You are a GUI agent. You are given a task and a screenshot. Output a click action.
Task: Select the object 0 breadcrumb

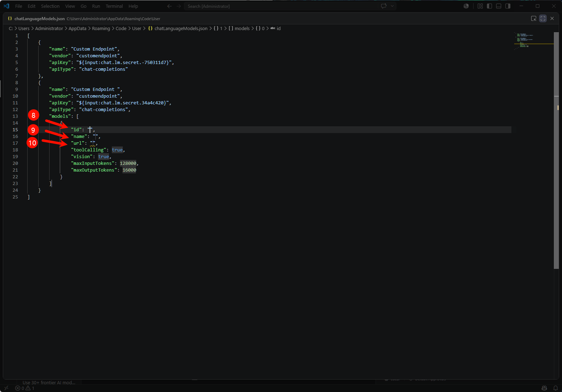[260, 28]
